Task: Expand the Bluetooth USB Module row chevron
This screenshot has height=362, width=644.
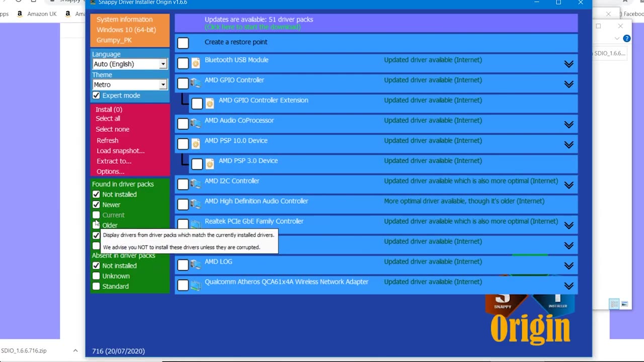Action: tap(569, 64)
